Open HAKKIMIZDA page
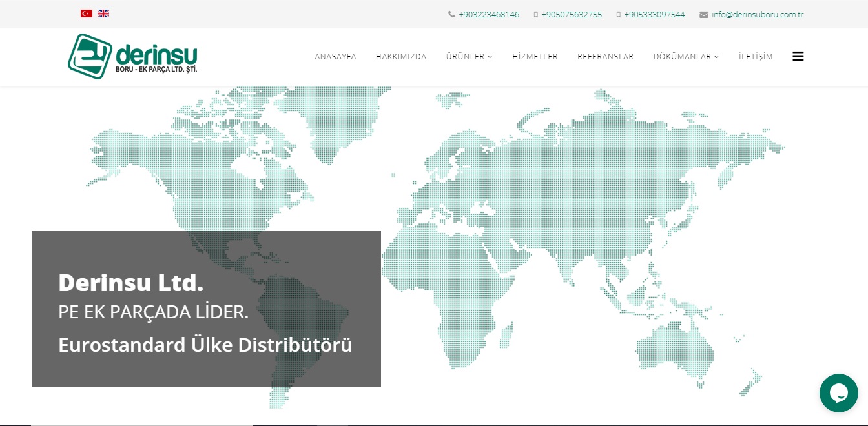This screenshot has height=426, width=868. (x=401, y=57)
